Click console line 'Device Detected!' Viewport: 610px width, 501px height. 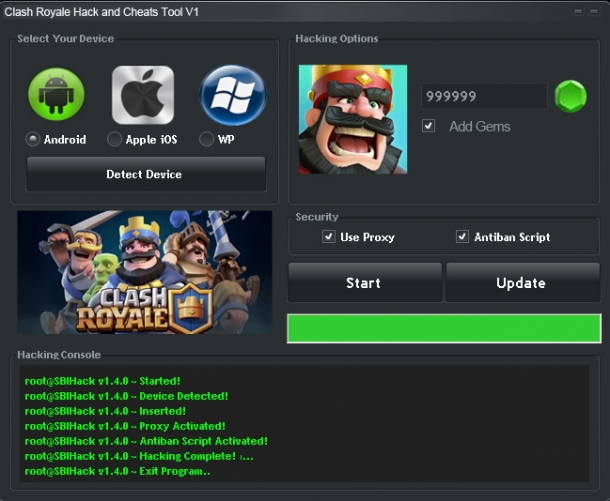pos(126,396)
